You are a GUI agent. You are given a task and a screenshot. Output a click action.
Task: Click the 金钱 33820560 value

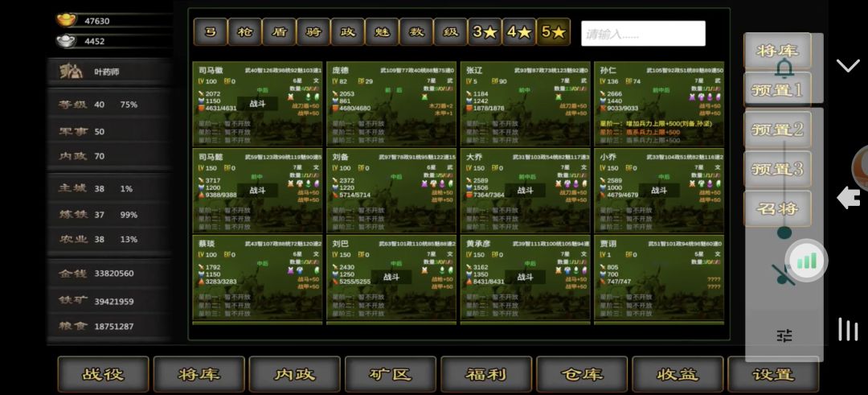(x=113, y=273)
